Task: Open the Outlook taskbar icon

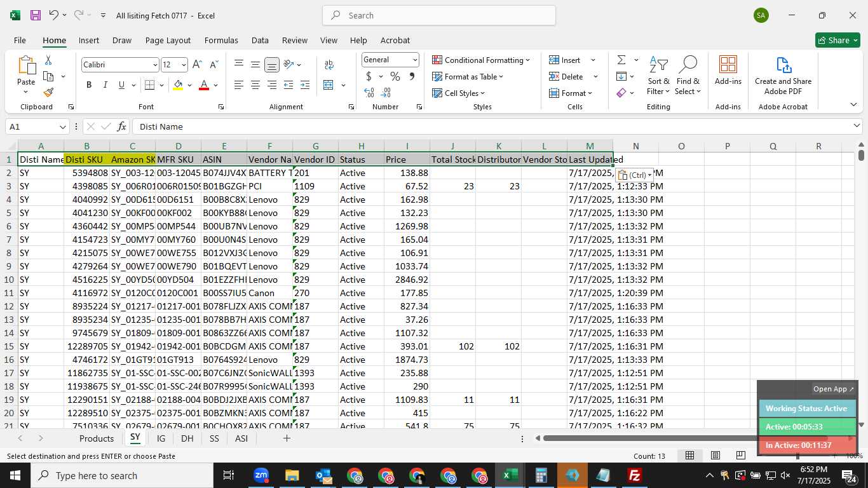Action: click(x=323, y=475)
